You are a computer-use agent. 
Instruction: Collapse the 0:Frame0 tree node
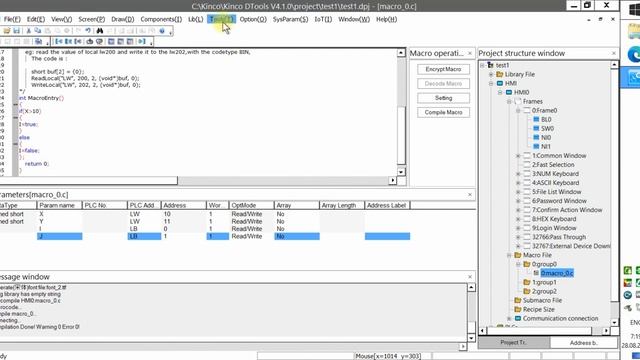[x=518, y=110]
